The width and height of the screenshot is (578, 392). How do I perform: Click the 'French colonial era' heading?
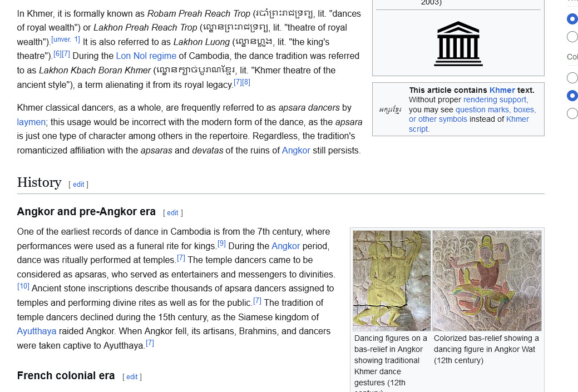tap(66, 376)
